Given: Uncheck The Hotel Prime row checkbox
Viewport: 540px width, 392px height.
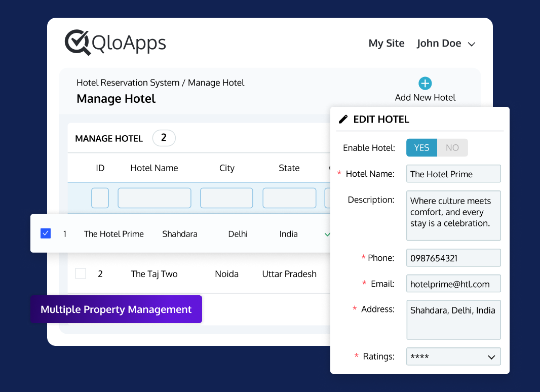Looking at the screenshot, I should click(x=46, y=233).
